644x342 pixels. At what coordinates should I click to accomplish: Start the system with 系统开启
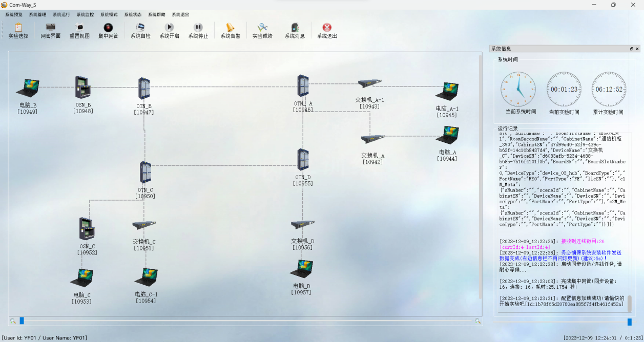[169, 30]
